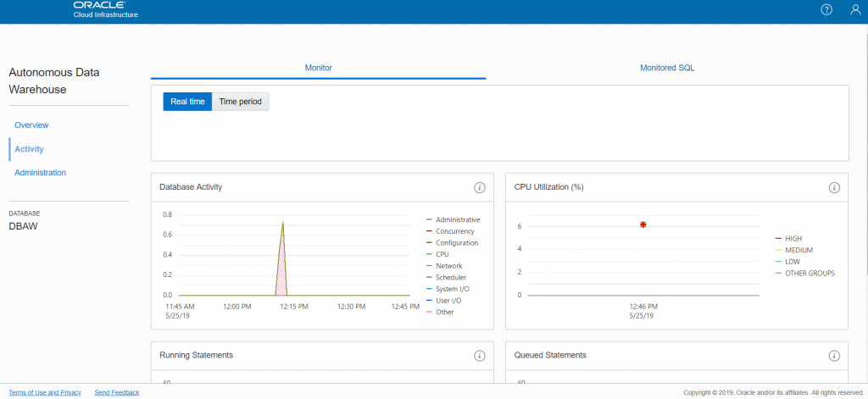Toggle User I/O series in legend
Viewport: 868px width, 399px height.
[x=444, y=301]
